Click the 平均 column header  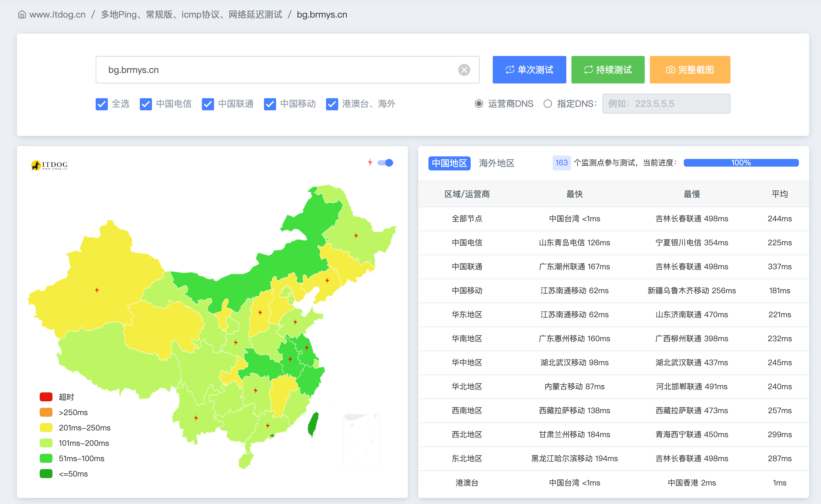point(780,194)
